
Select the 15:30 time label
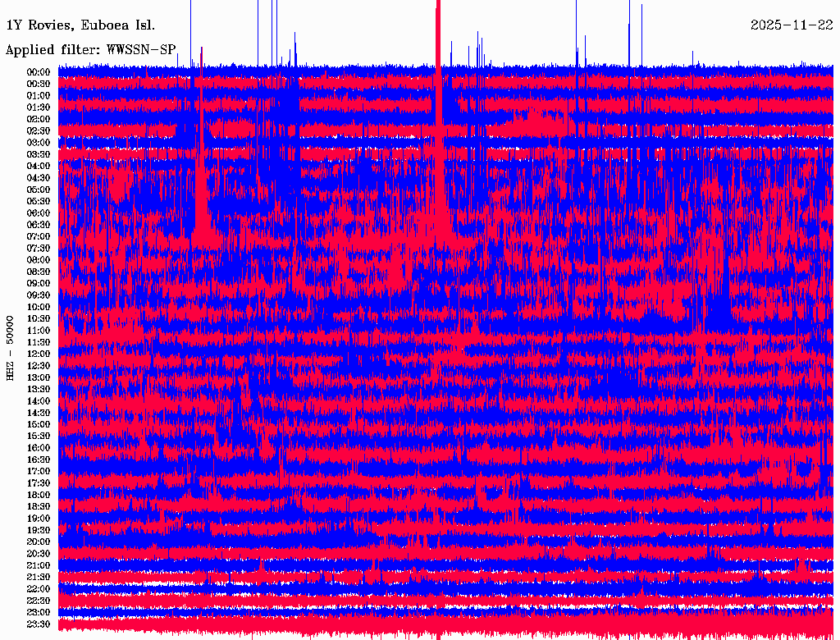point(39,436)
